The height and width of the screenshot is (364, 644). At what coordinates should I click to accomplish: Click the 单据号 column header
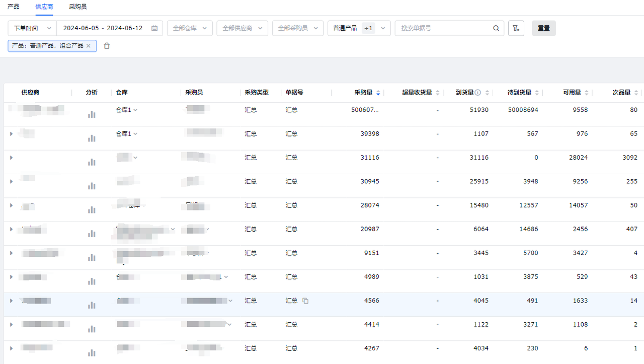(294, 93)
